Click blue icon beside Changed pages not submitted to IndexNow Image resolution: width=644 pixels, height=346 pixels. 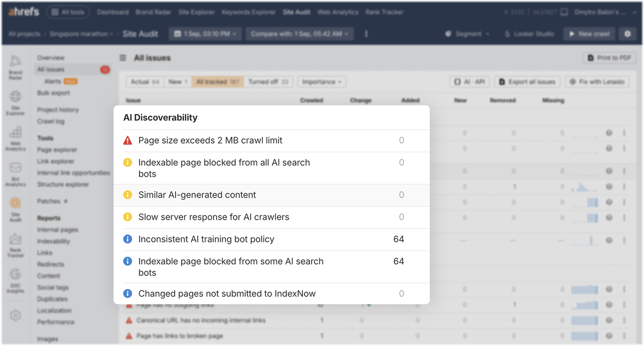[128, 294]
